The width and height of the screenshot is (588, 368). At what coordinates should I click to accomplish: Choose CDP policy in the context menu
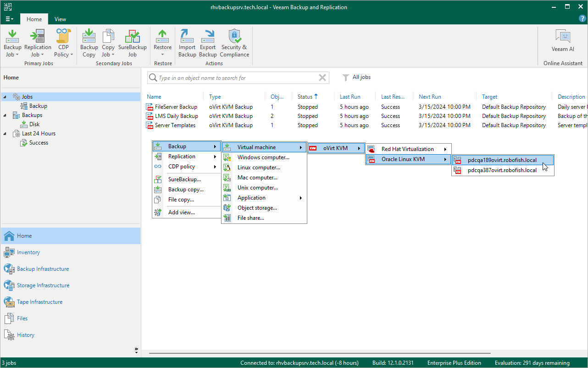click(x=187, y=167)
